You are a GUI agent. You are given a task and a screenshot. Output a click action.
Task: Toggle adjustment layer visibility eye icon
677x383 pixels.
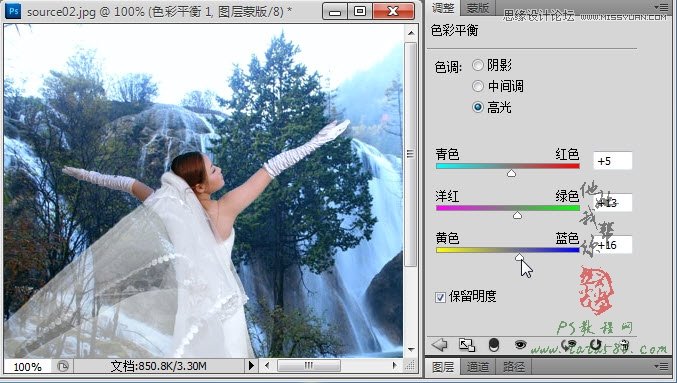tap(521, 344)
